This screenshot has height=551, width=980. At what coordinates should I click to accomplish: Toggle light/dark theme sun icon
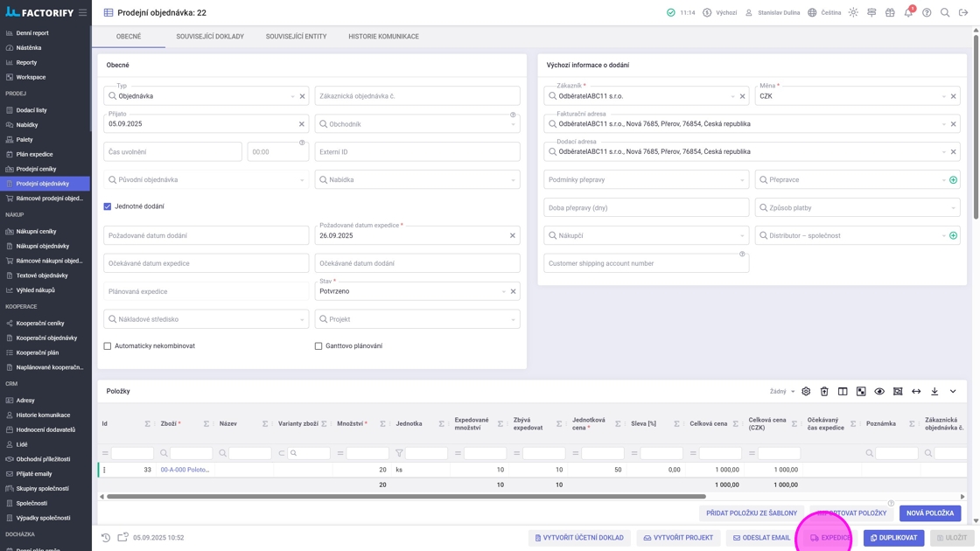pos(853,13)
